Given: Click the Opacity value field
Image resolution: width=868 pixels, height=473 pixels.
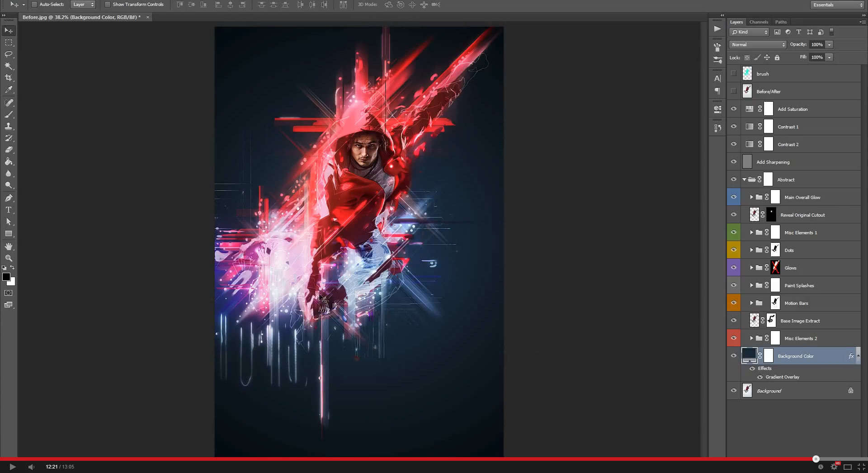Looking at the screenshot, I should (x=817, y=45).
